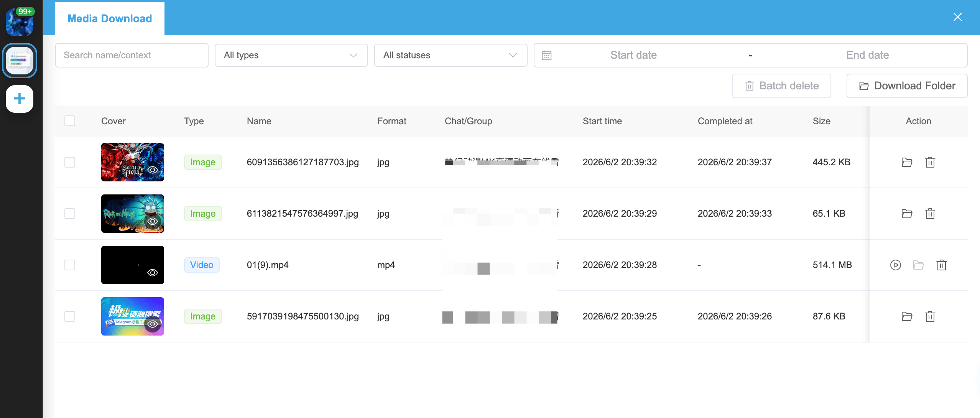Click the Image tag of 6091356386127187703.jpg
The image size is (980, 418).
pyautogui.click(x=203, y=162)
